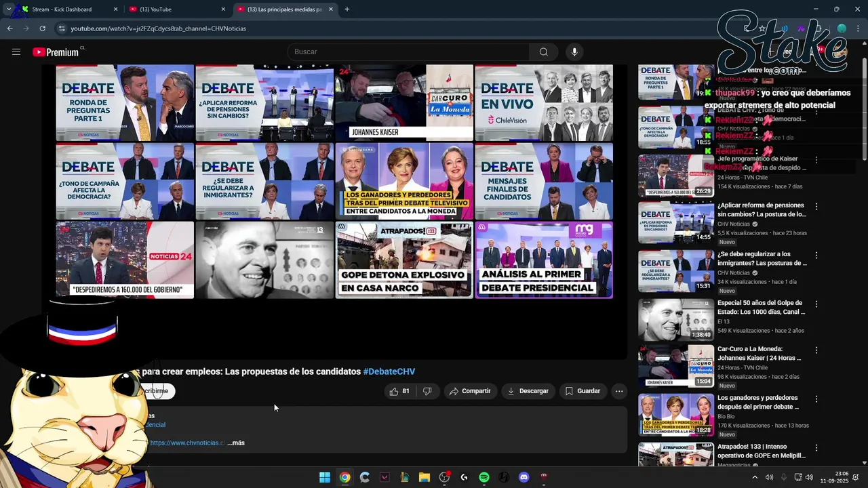Screen dimensions: 868x488
Task: Open Discord from the taskbar
Action: 524,477
